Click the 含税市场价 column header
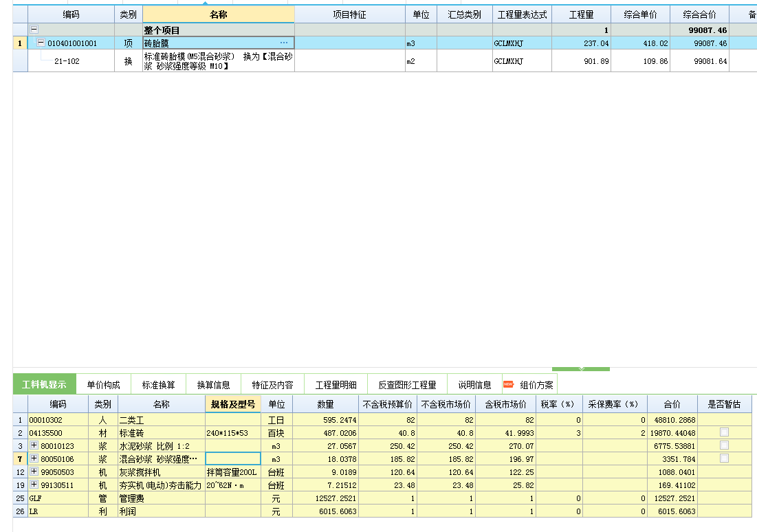 (505, 404)
